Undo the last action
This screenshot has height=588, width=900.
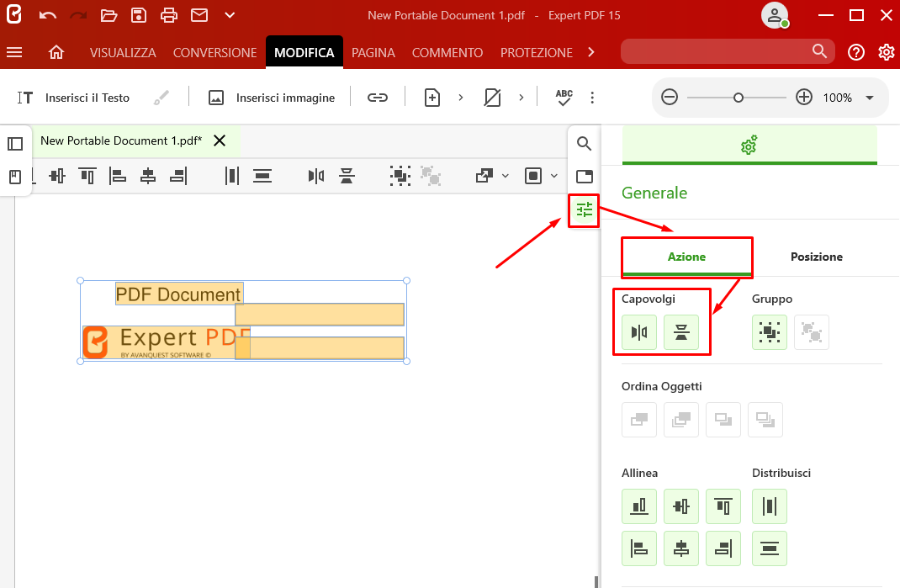pyautogui.click(x=48, y=15)
